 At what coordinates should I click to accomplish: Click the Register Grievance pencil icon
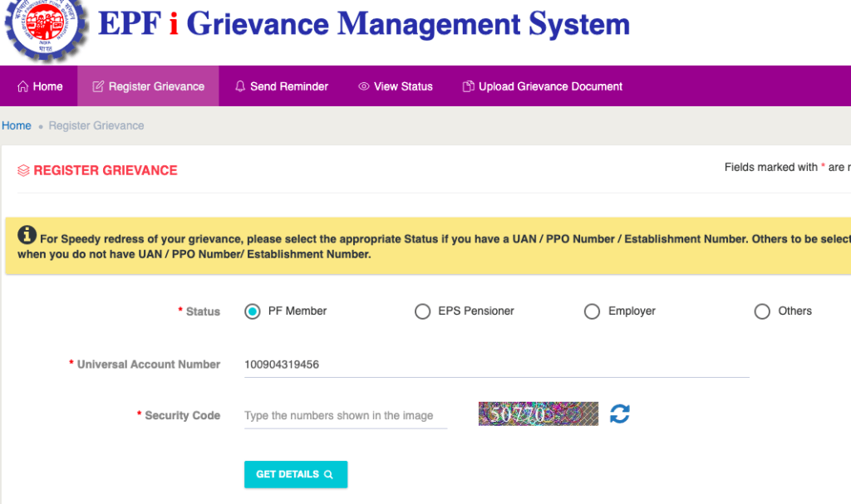point(98,86)
